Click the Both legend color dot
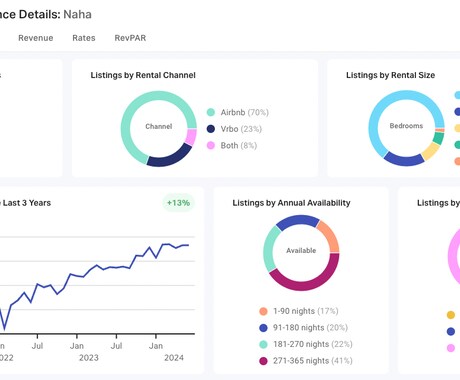The image size is (460, 380). coord(211,145)
